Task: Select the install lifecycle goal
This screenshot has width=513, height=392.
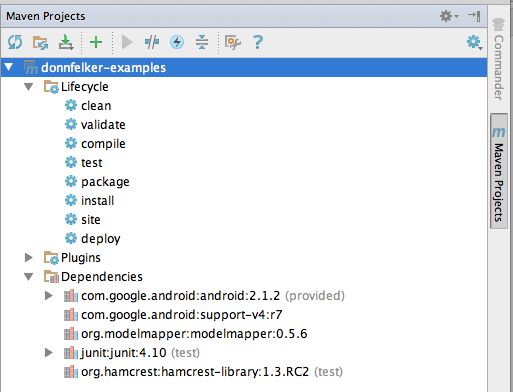Action: point(98,201)
